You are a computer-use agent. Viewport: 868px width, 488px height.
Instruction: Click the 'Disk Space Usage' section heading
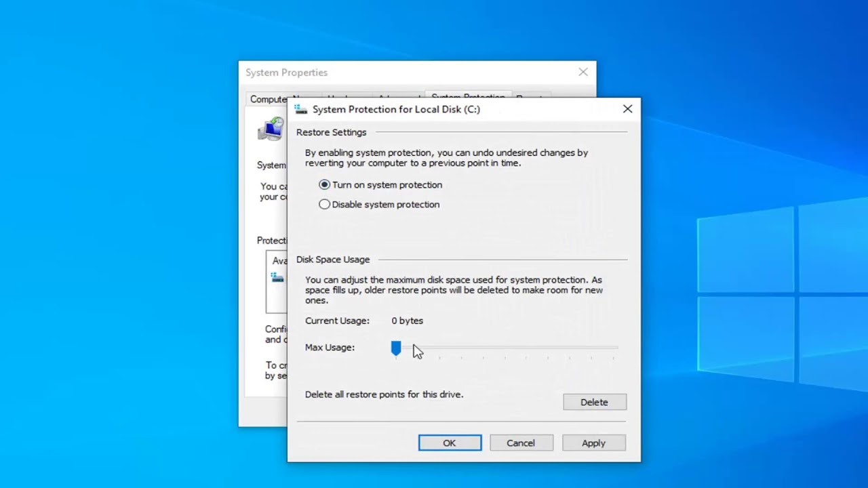tap(333, 260)
